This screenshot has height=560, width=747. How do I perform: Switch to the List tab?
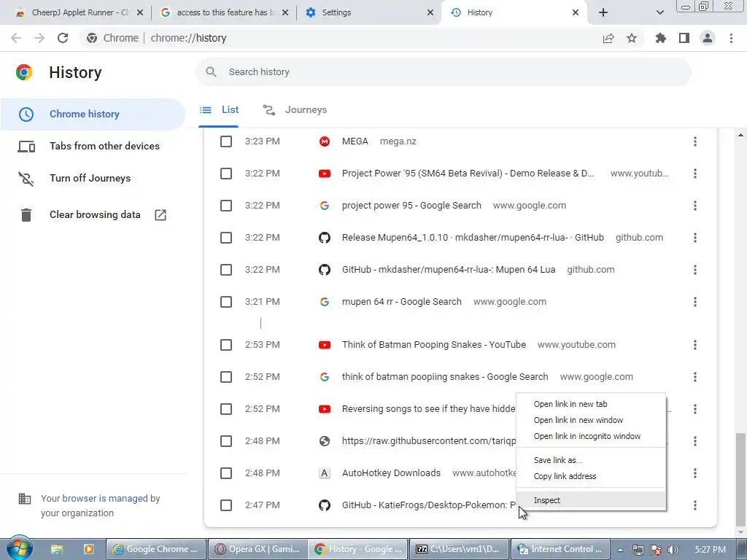(219, 110)
